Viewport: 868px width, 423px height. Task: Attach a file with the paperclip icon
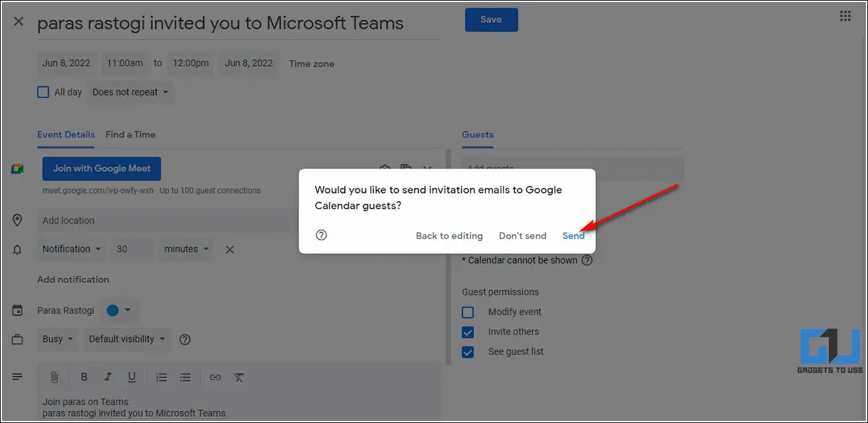point(55,377)
